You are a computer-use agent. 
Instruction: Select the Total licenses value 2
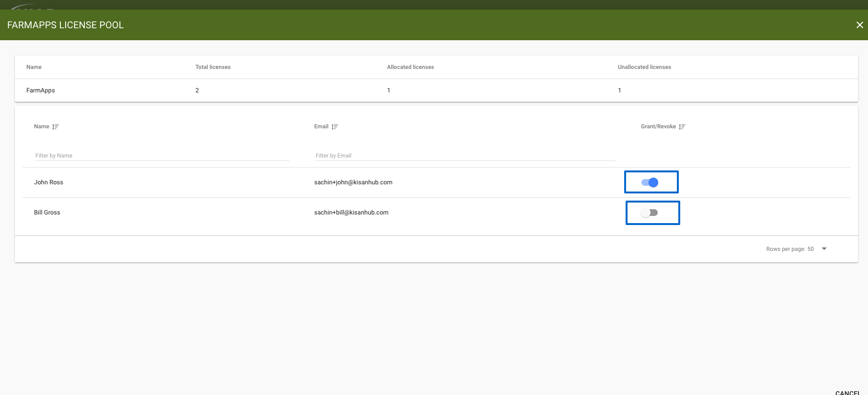click(197, 90)
